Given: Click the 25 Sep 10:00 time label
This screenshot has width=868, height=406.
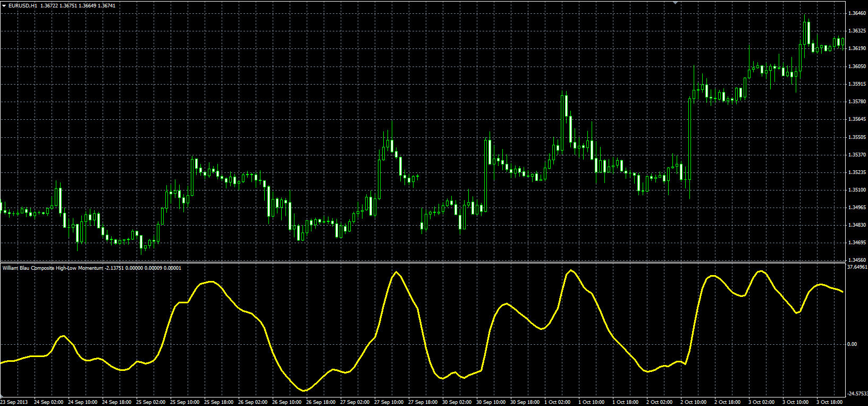Looking at the screenshot, I should (x=184, y=402).
